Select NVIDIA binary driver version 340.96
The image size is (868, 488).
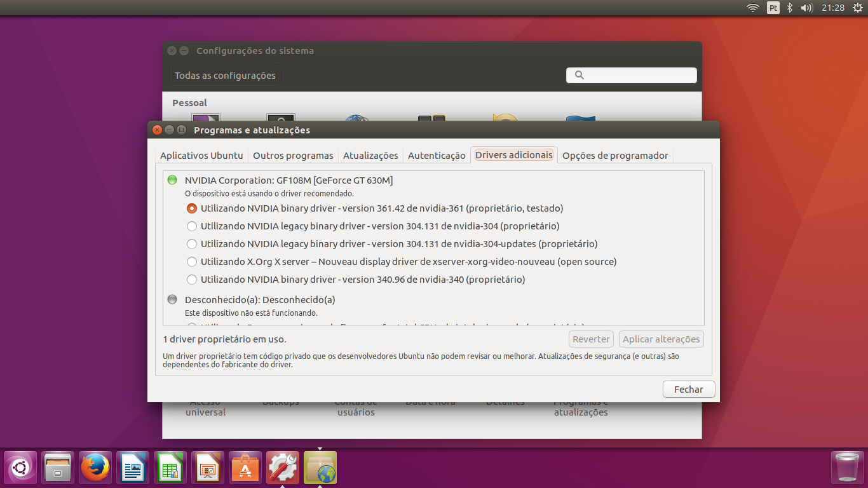(x=356, y=280)
